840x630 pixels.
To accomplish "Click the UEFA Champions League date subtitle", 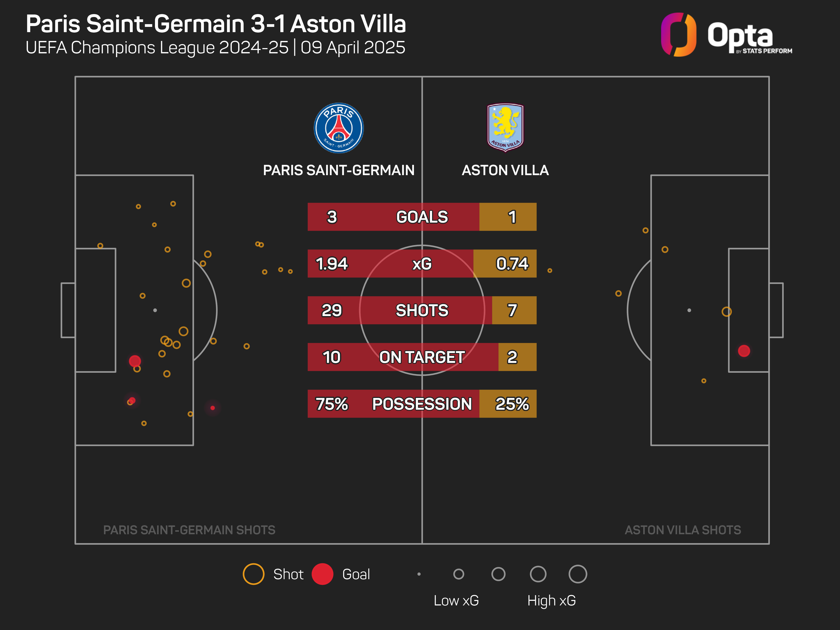I will click(x=215, y=48).
